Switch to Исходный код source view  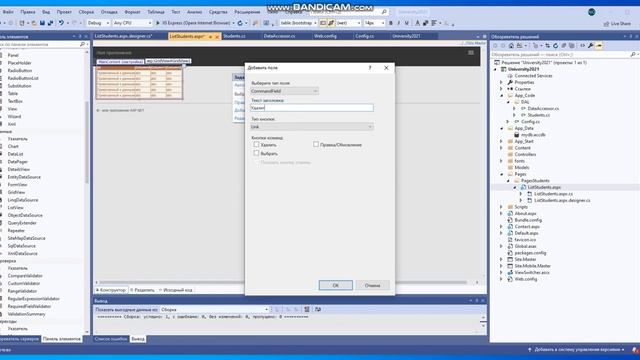[176, 290]
